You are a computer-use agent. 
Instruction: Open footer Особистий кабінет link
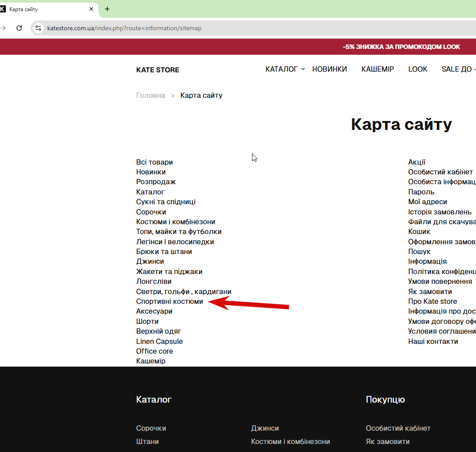398,428
